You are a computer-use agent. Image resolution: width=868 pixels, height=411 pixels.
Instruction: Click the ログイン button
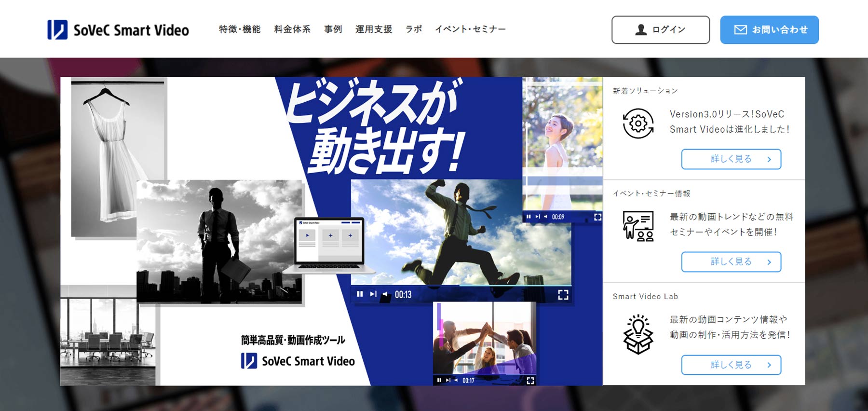click(661, 30)
